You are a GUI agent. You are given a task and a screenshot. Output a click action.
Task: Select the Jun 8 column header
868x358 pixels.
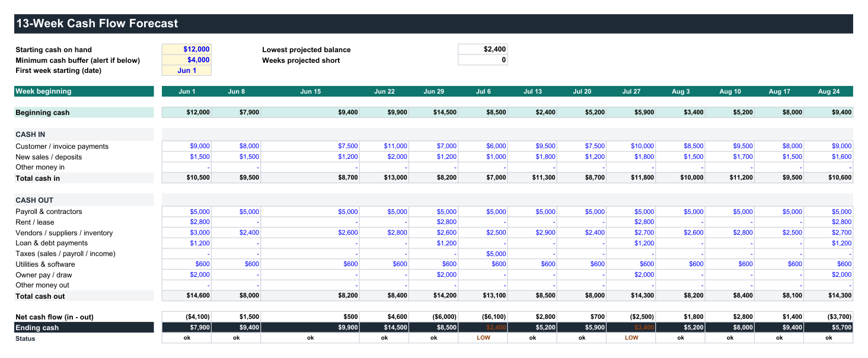coord(236,91)
